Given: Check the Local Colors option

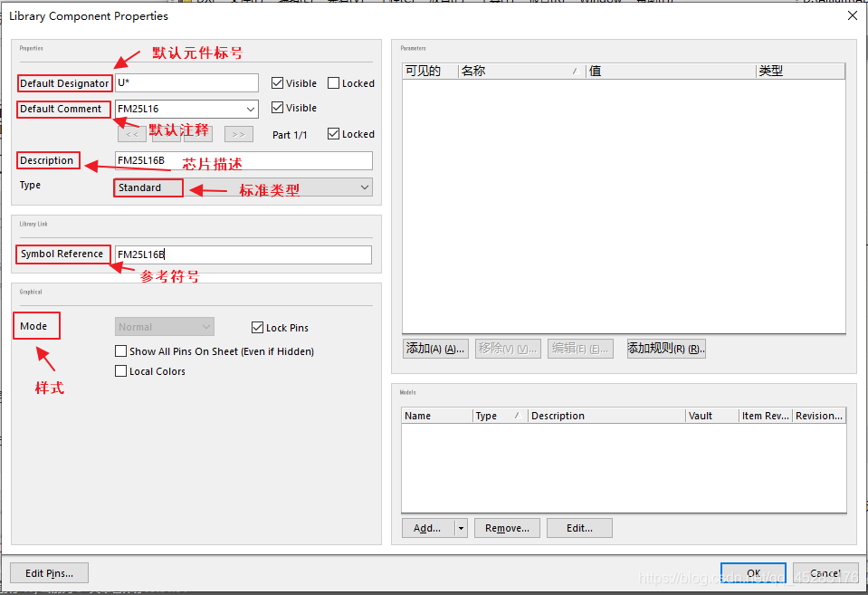Looking at the screenshot, I should (121, 371).
